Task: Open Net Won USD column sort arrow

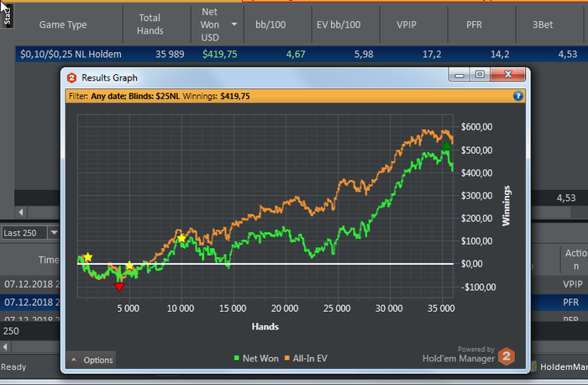Action: click(x=234, y=24)
